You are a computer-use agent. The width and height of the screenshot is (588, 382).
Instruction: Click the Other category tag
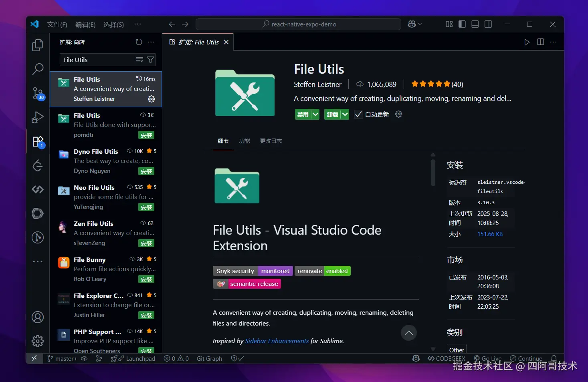pyautogui.click(x=457, y=350)
